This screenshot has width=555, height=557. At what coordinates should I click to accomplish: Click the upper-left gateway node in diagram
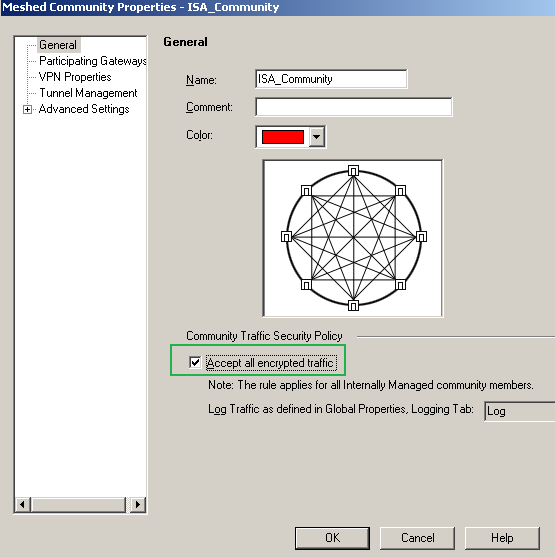tap(306, 190)
